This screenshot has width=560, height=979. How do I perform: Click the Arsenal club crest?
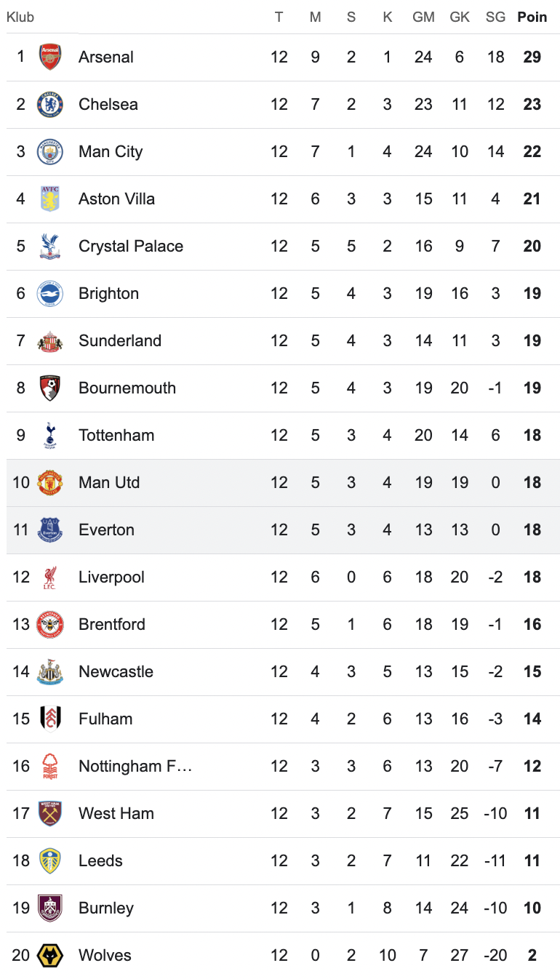pyautogui.click(x=50, y=57)
